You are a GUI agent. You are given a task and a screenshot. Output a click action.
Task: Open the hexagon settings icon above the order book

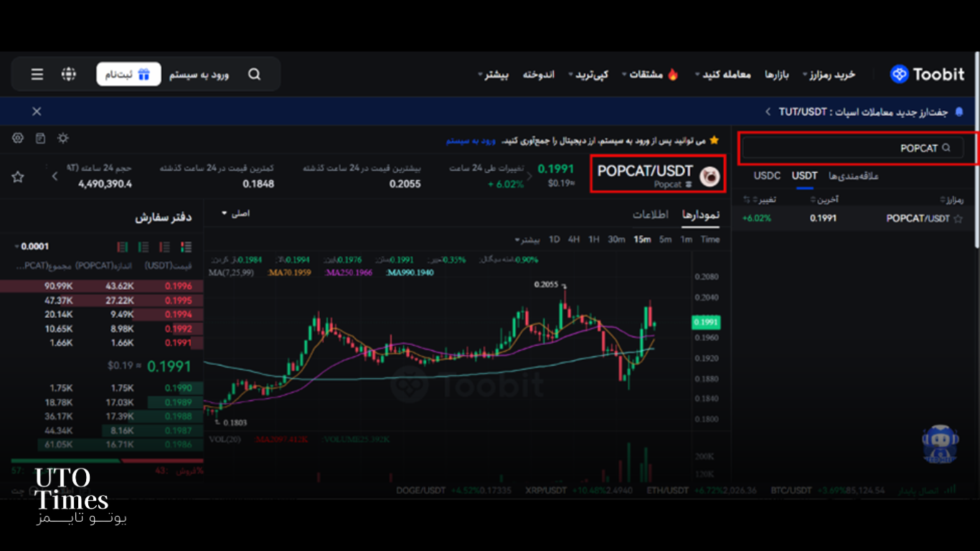tap(18, 138)
